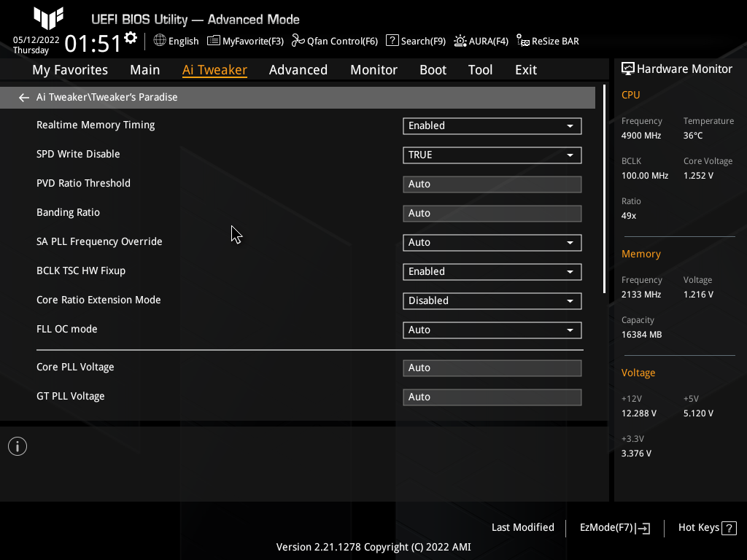The width and height of the screenshot is (747, 560).
Task: Click the Hot Keys question mark icon
Action: coord(729,528)
